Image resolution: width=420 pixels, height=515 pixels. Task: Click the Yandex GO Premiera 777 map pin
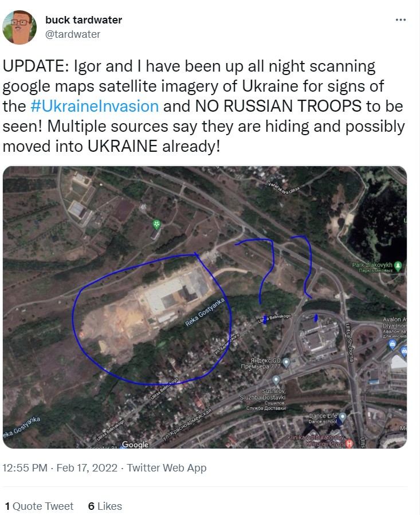(x=286, y=363)
